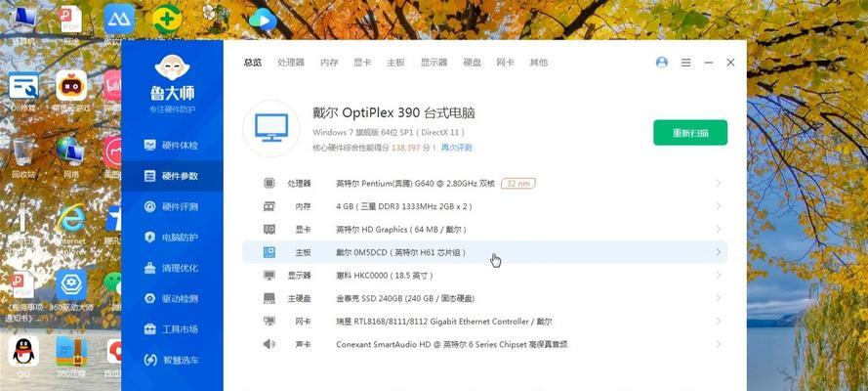Click the RTL8168 Gigabit Ethernet text

[x=444, y=322]
